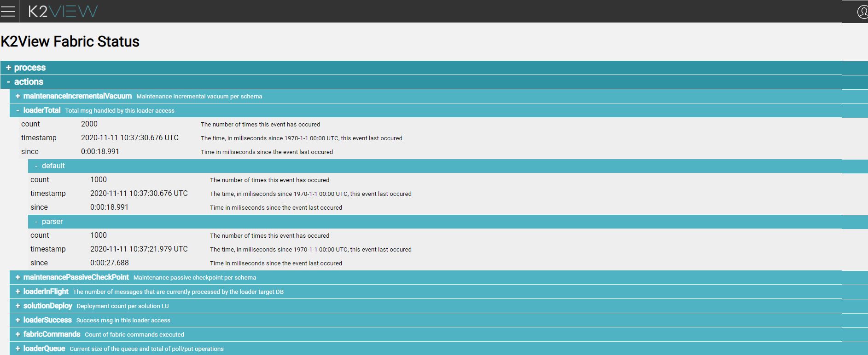
Task: Click the K2View logo
Action: point(63,11)
